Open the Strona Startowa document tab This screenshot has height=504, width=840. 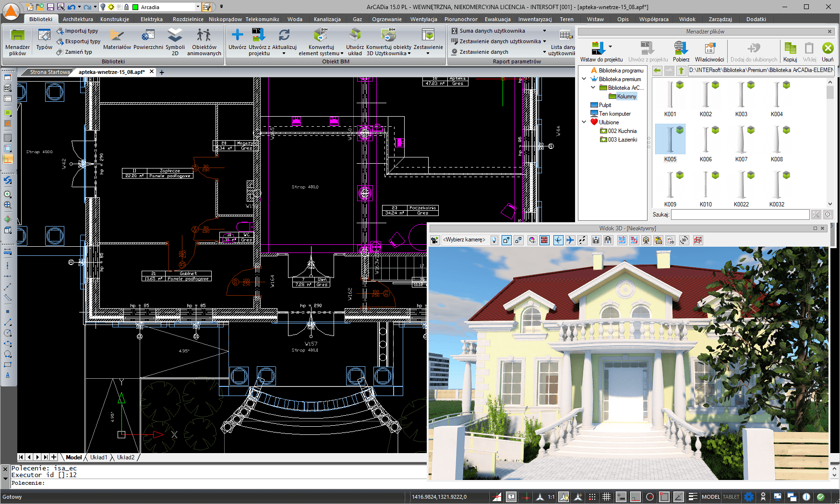point(50,72)
